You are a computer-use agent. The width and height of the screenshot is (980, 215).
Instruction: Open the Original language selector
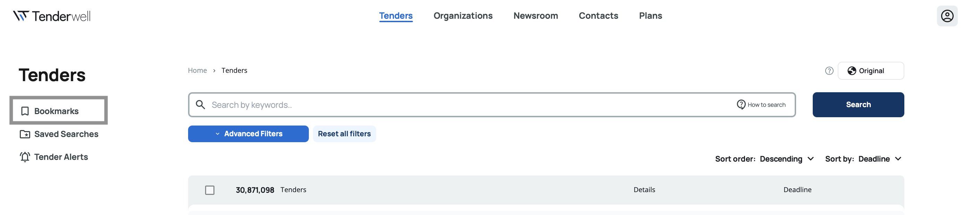870,71
